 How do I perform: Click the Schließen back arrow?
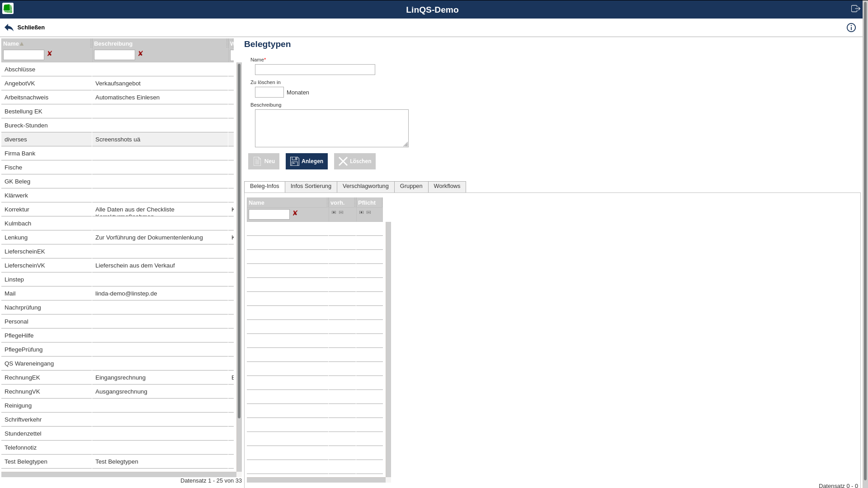click(x=9, y=28)
